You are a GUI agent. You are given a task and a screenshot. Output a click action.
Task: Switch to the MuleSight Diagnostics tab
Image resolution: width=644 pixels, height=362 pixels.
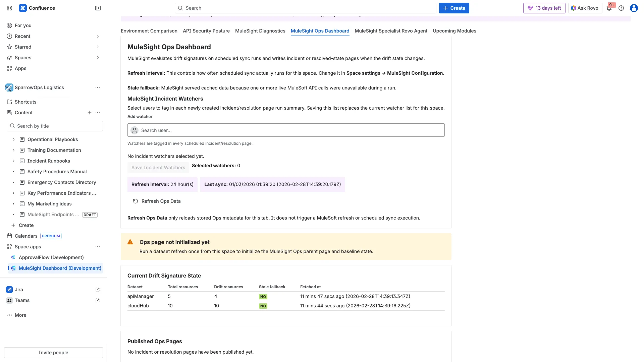point(260,31)
